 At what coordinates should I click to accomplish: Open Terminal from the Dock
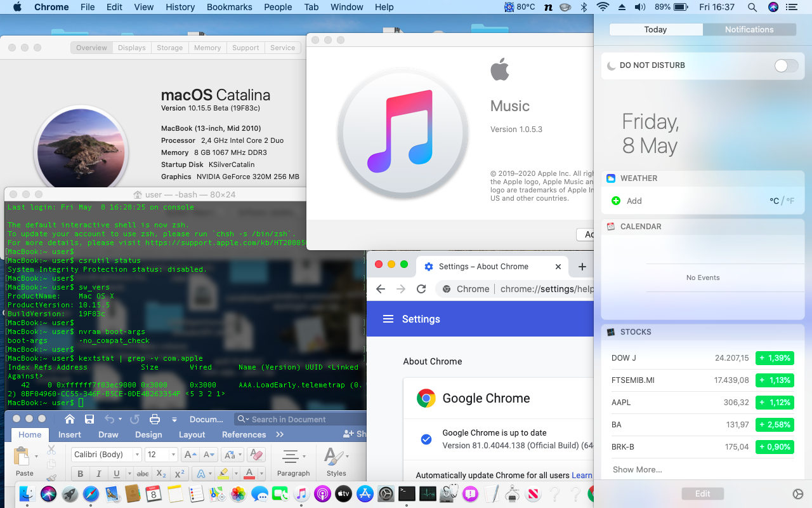(x=407, y=493)
